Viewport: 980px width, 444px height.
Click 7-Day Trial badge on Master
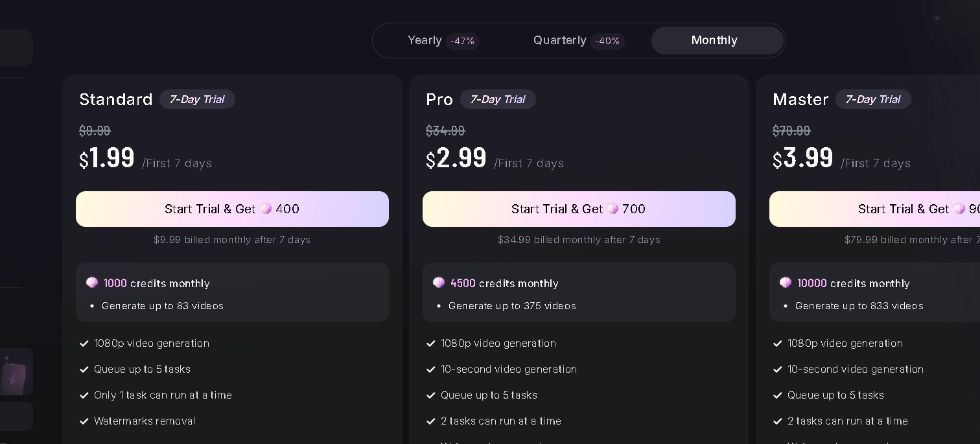(873, 99)
